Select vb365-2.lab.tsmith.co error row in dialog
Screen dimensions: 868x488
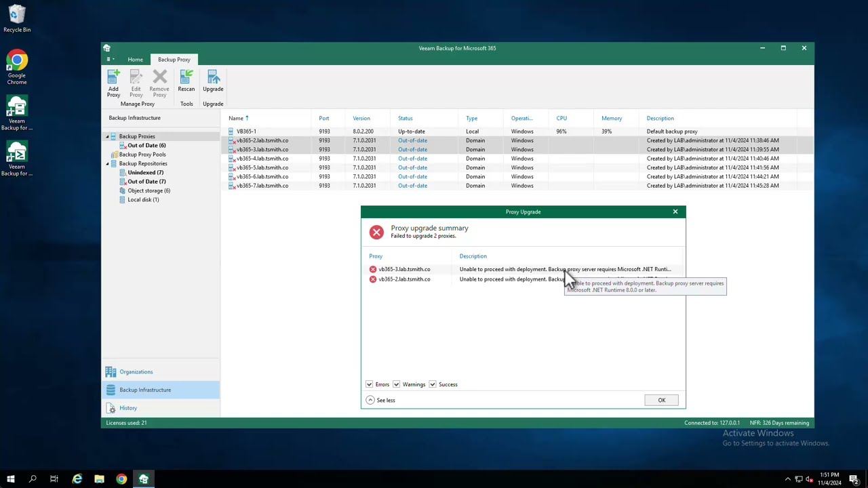(522, 279)
